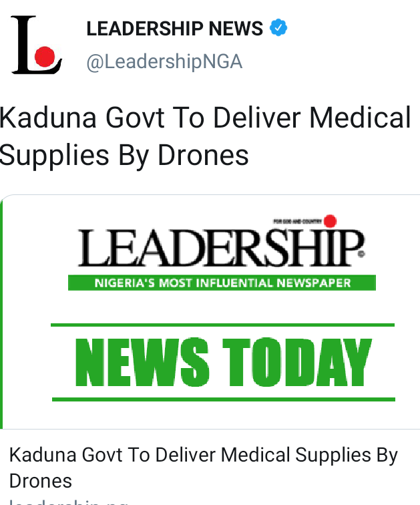Click the word 'Drones' in card title
This screenshot has width=420, height=505.
tap(41, 481)
